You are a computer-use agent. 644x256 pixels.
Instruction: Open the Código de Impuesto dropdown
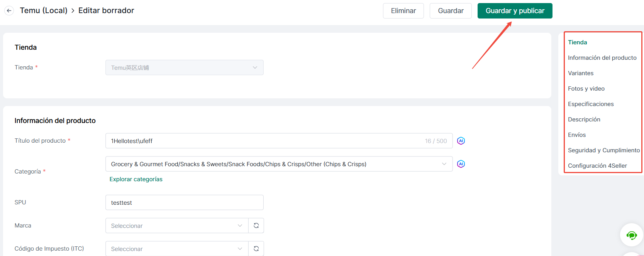pos(176,249)
